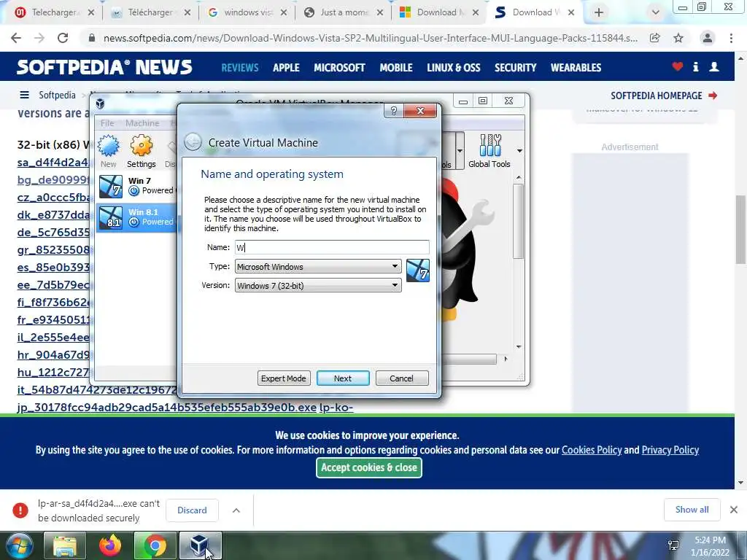747x560 pixels.
Task: Open the File menu in VirtualBox Manager
Action: point(107,122)
